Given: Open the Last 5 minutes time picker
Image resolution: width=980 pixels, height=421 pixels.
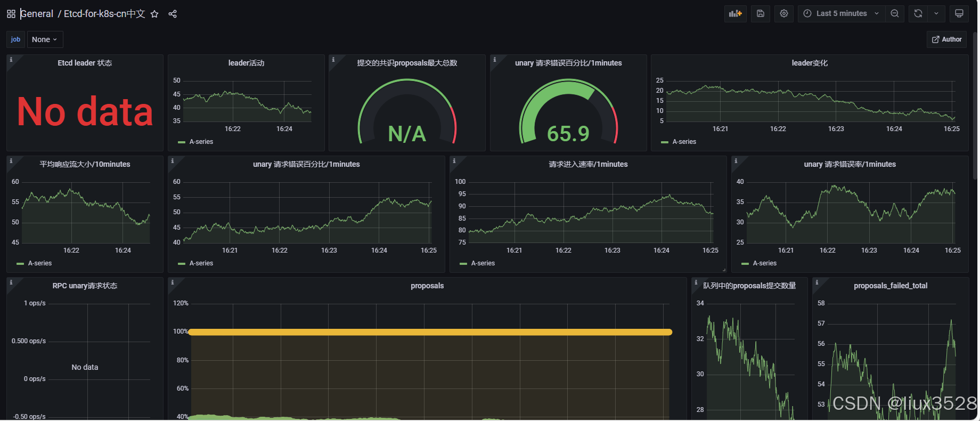Looking at the screenshot, I should point(842,13).
